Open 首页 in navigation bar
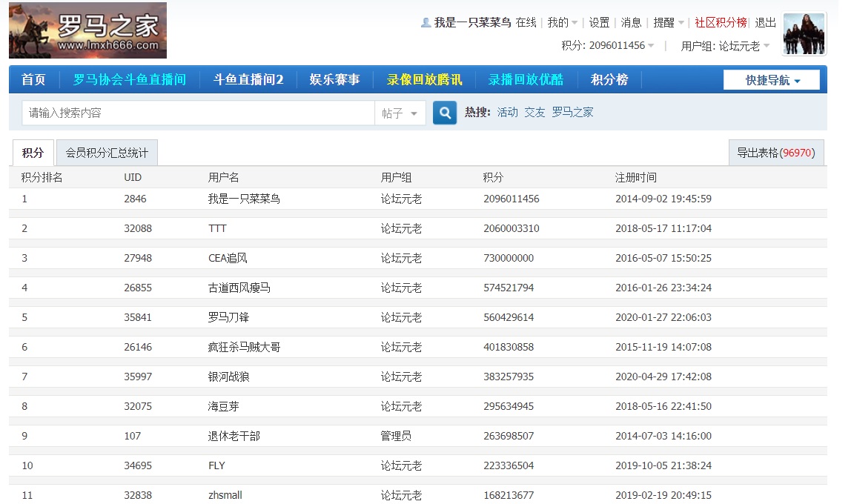The width and height of the screenshot is (854, 504). point(33,80)
